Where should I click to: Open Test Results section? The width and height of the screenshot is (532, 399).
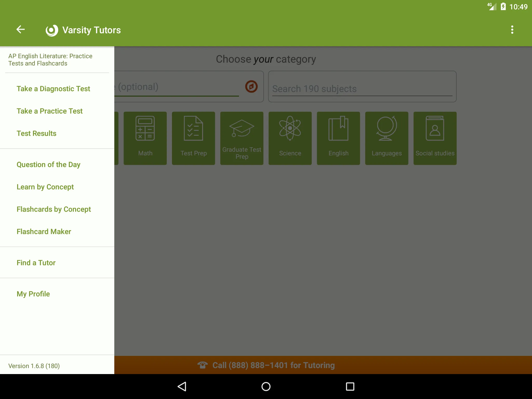(x=37, y=133)
